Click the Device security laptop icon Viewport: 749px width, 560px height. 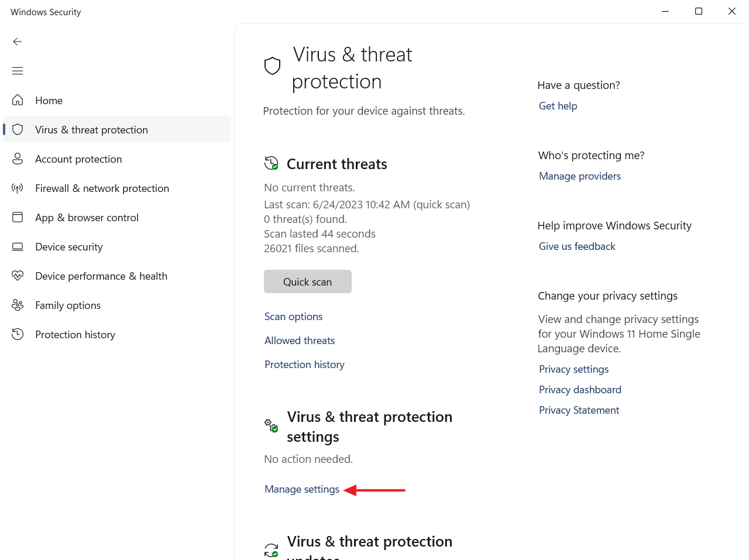[x=18, y=246]
